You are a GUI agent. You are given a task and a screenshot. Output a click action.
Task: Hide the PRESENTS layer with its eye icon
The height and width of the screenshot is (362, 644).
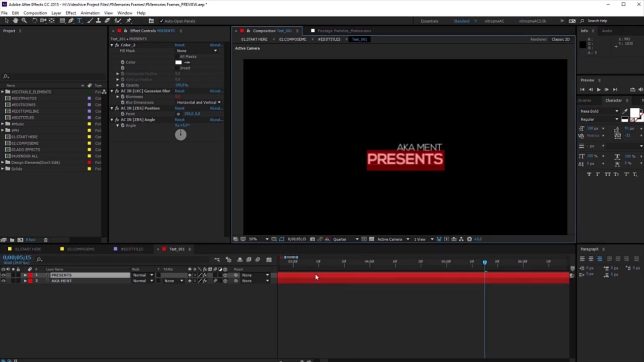point(4,275)
